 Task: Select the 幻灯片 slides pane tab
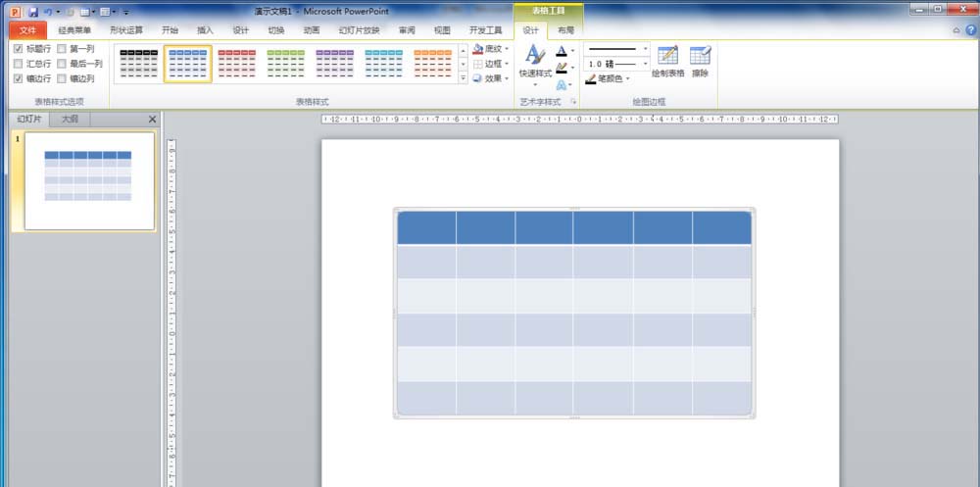tap(29, 120)
